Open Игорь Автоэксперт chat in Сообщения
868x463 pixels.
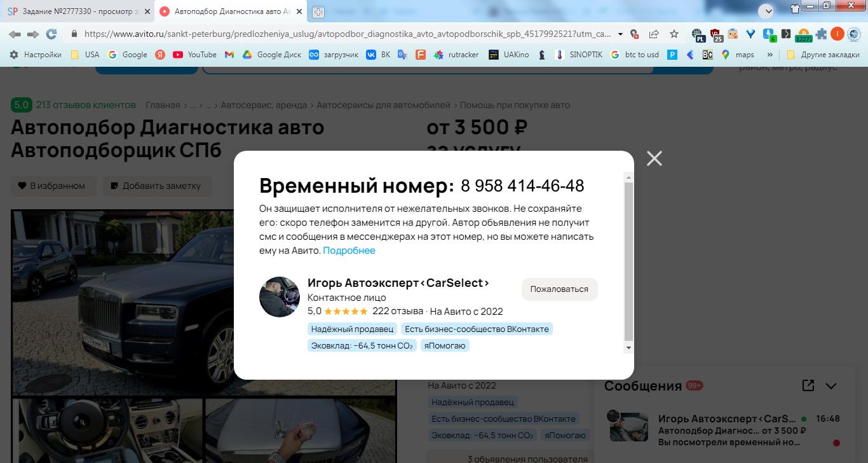pos(725,429)
